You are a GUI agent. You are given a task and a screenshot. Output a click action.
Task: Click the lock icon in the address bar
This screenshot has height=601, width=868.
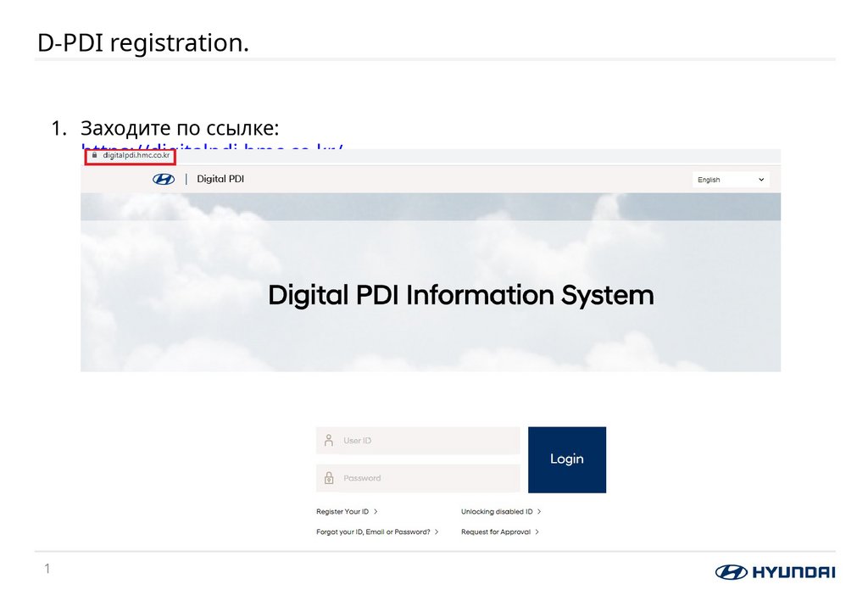coord(94,155)
